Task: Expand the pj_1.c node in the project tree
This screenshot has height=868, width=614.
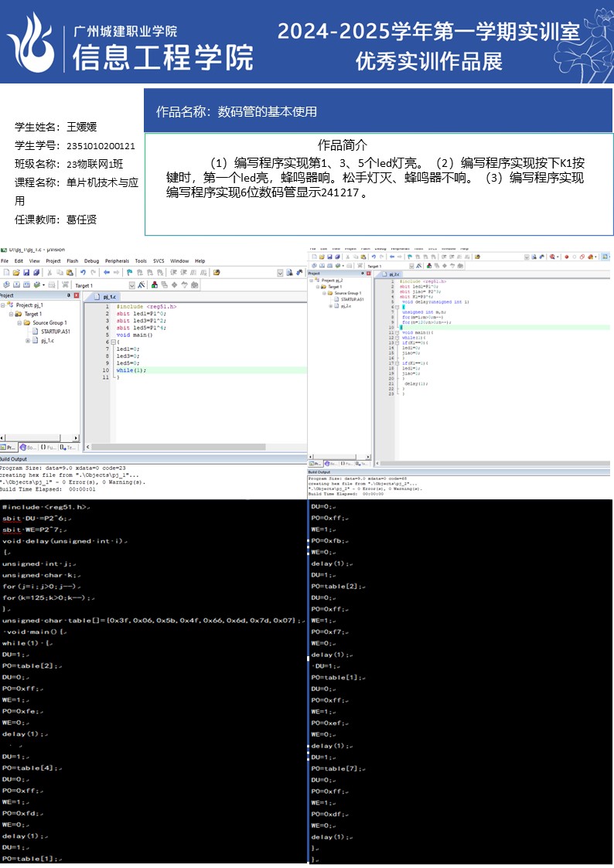Action: (x=28, y=340)
